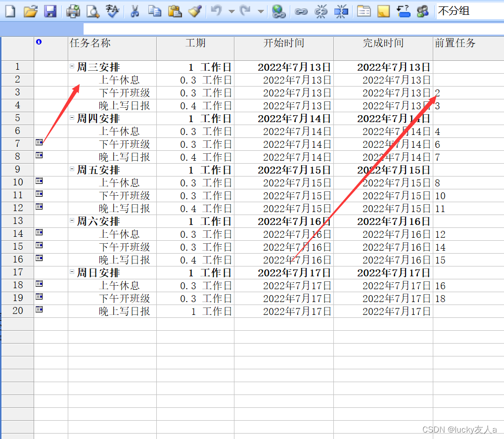Select the 晚上写日报 task in row 4
Viewport: 504px width, 439px height.
click(112, 105)
